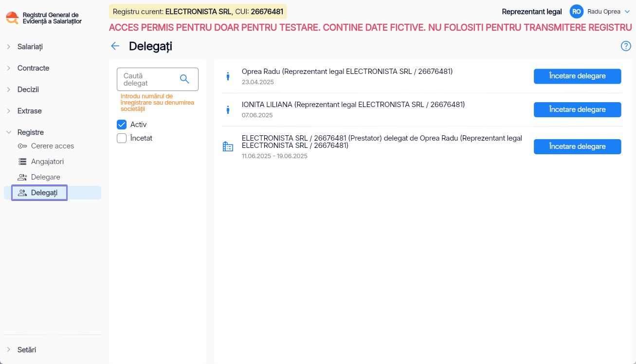Click the people icon next to Delegați menu
This screenshot has height=364, width=636.
(22, 193)
